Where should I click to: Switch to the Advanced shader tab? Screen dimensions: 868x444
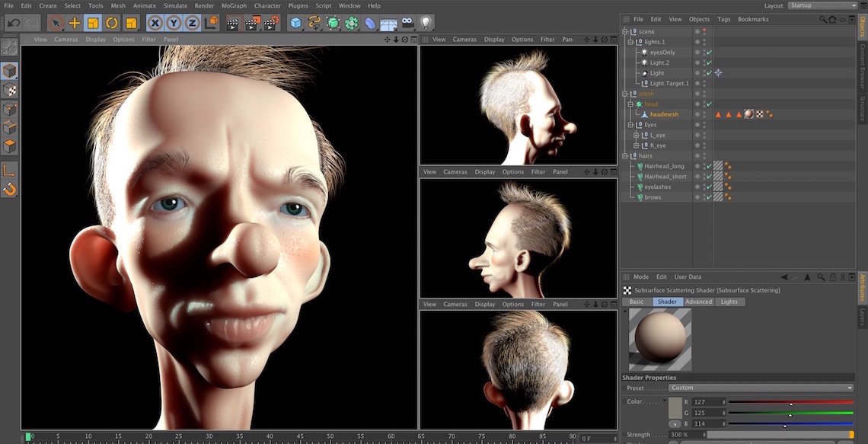coord(699,302)
